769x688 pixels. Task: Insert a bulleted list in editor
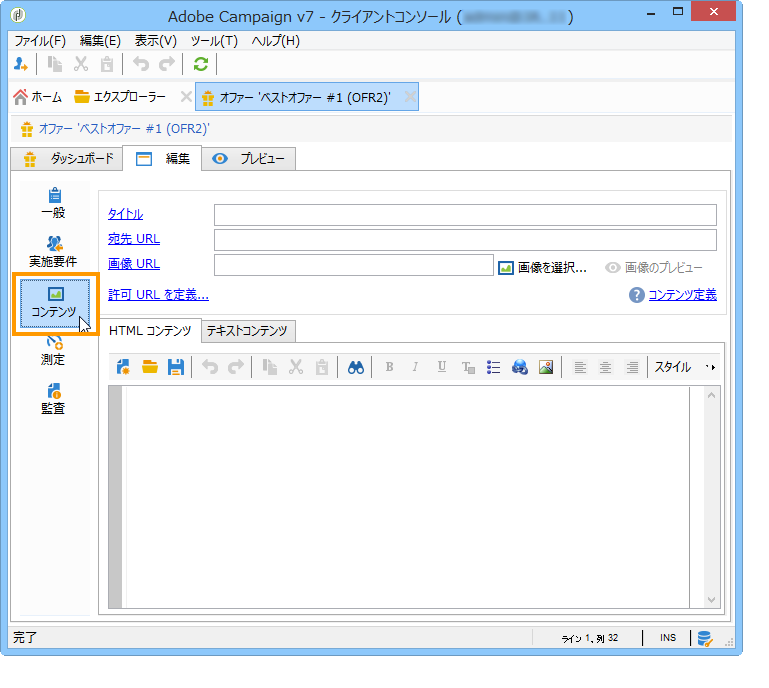tap(494, 367)
